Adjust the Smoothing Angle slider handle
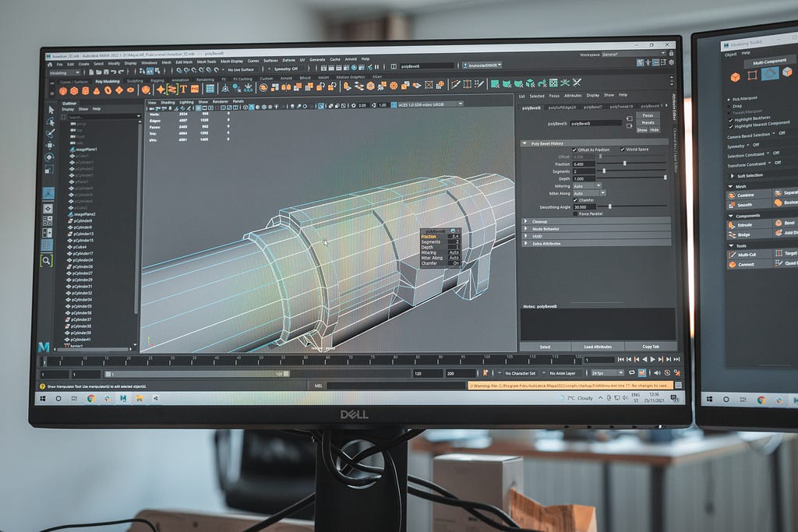Image resolution: width=798 pixels, height=532 pixels. click(x=609, y=206)
